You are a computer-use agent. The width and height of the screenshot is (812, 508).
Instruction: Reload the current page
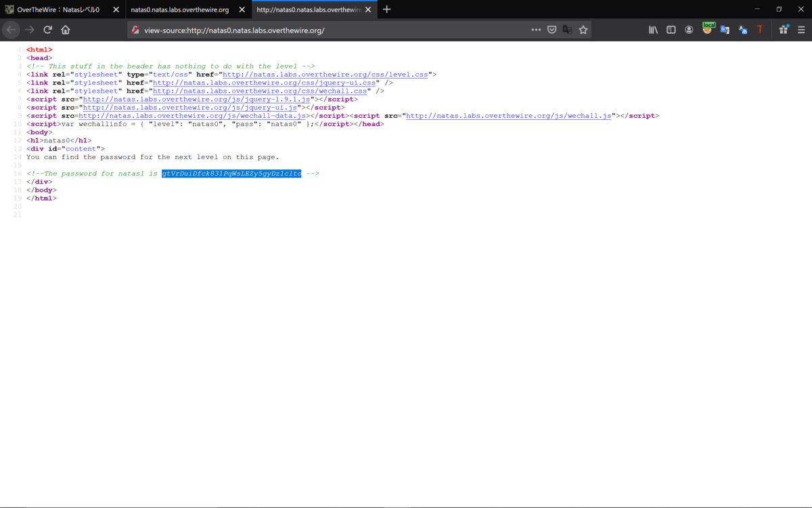(47, 30)
